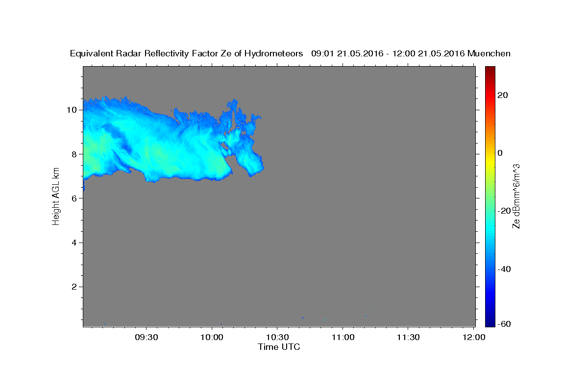This screenshot has width=588, height=392.
Task: Click the colorbar's -40 label
Action: 504,269
